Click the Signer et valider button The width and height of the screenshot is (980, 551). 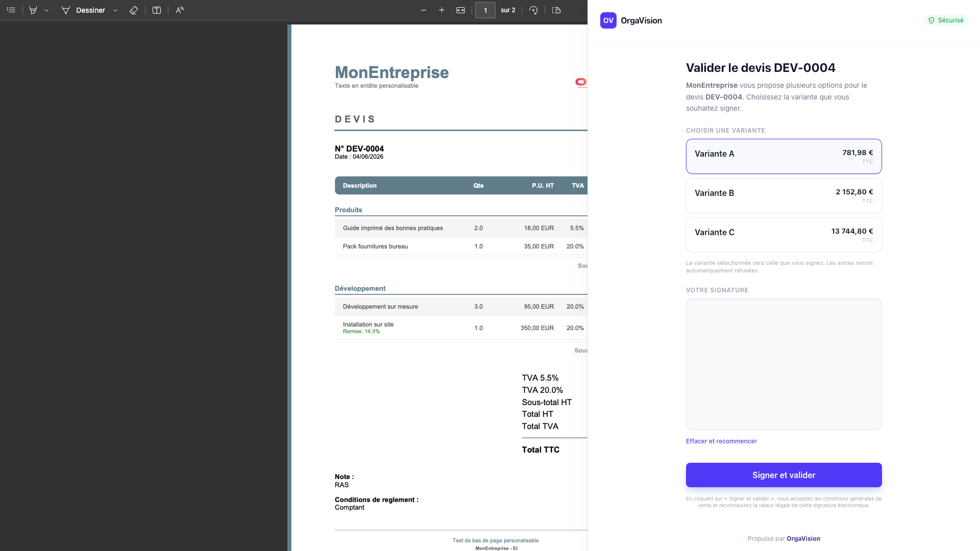783,475
